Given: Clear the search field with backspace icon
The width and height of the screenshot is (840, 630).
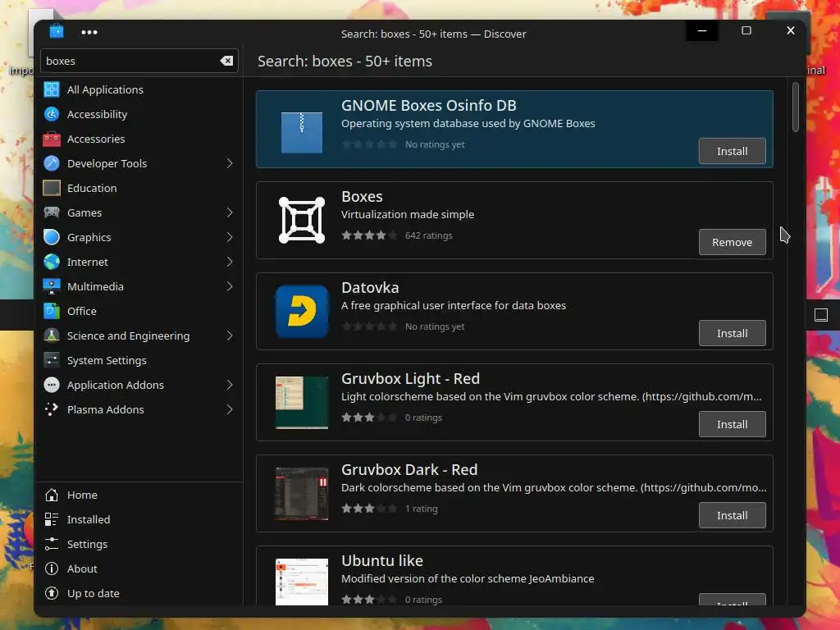Looking at the screenshot, I should [x=226, y=61].
